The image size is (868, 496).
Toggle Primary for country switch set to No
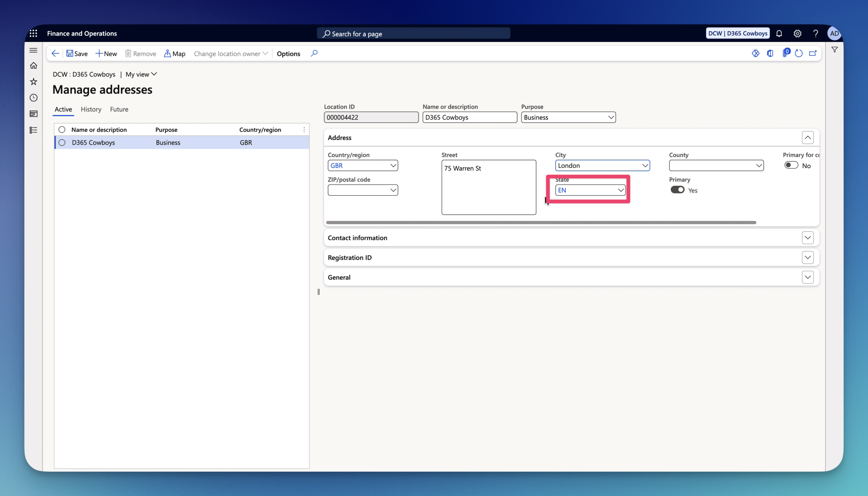pos(791,165)
